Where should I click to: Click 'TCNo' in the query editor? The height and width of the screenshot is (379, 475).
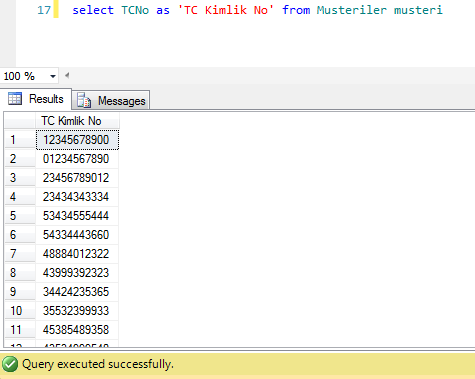coord(135,10)
